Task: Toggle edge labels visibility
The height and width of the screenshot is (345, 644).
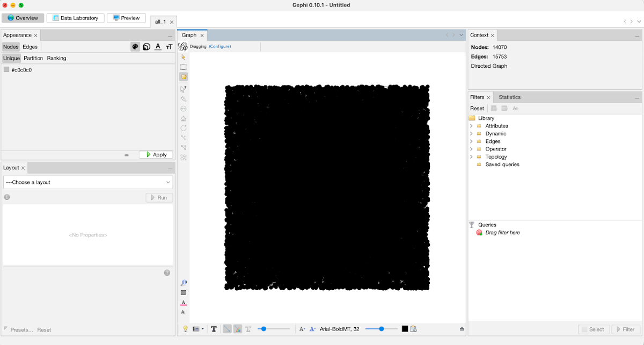Action: [x=248, y=328]
